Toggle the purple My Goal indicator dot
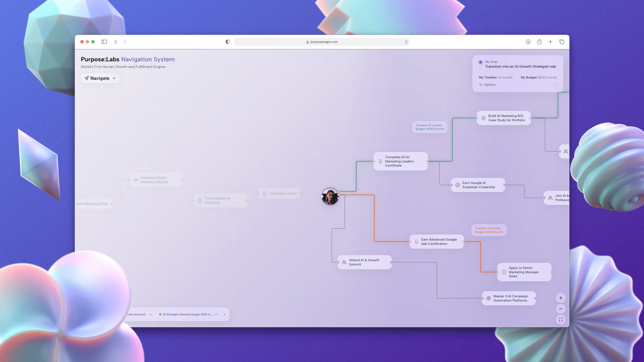The width and height of the screenshot is (644, 362). point(480,62)
